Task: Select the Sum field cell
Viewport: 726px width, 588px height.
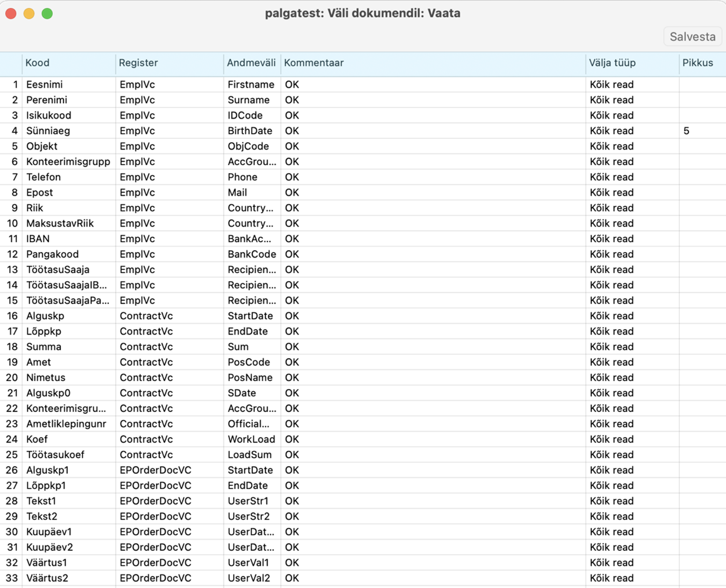Action: (252, 347)
